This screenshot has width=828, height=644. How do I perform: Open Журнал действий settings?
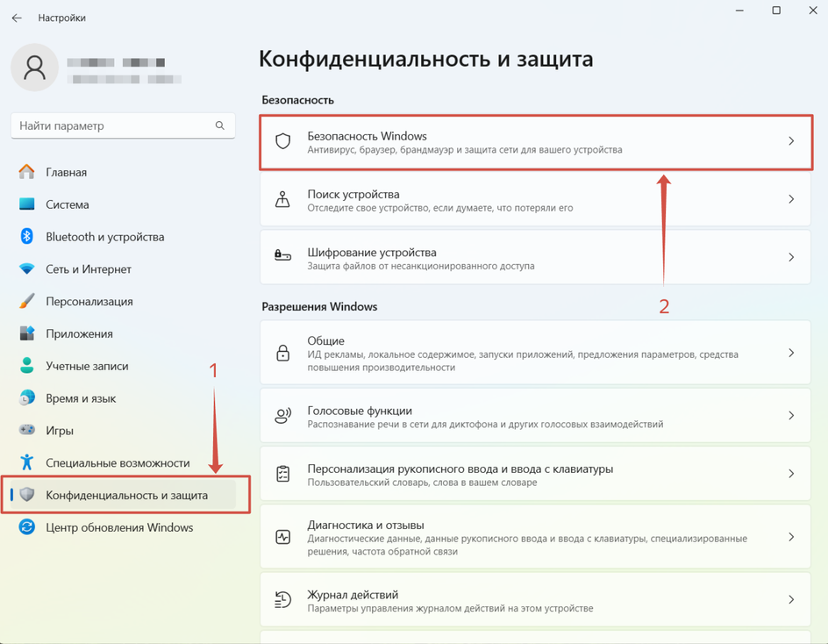(535, 599)
